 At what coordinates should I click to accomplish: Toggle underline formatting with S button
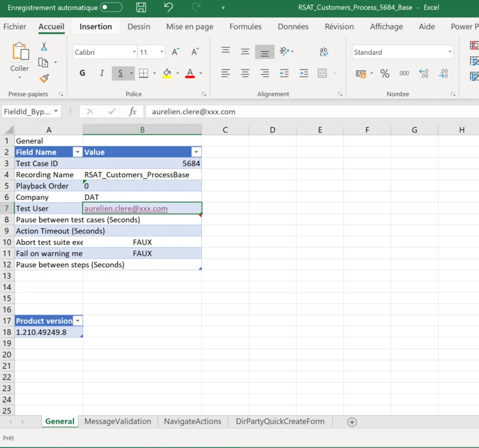(120, 73)
